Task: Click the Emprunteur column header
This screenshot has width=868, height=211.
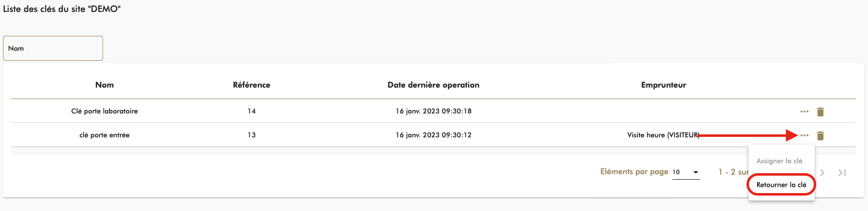Action: pyautogui.click(x=663, y=85)
